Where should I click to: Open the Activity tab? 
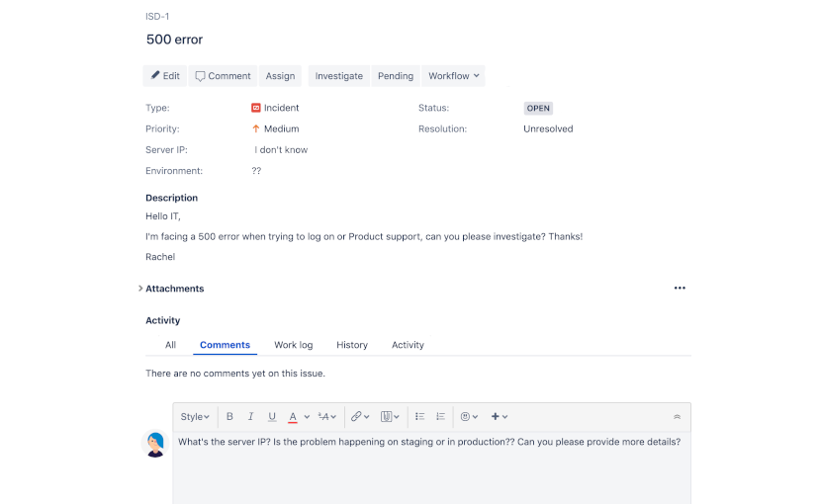click(x=408, y=345)
